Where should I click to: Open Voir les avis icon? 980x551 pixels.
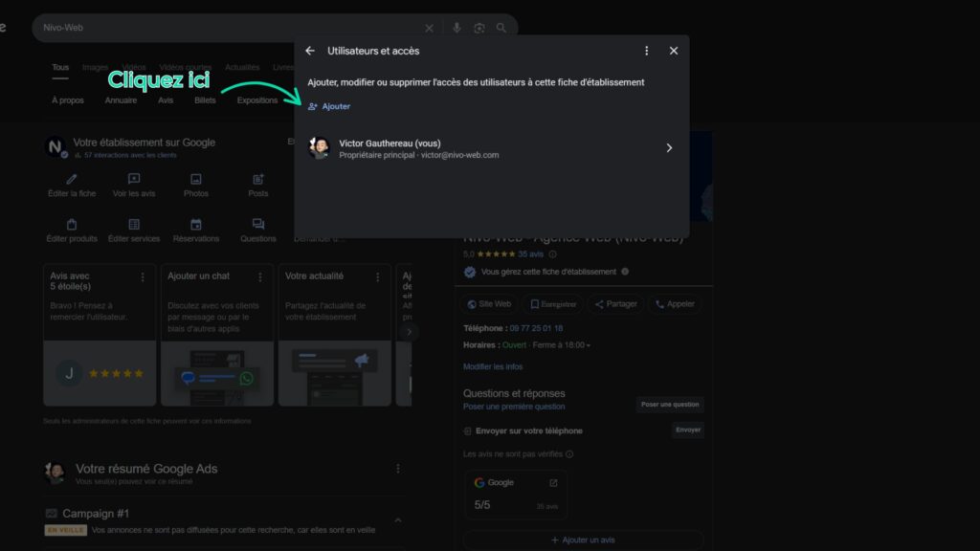(134, 179)
